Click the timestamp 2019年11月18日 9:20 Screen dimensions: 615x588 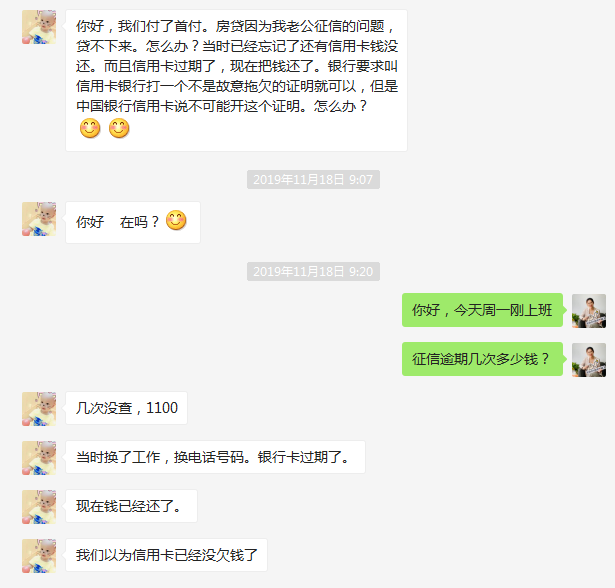click(x=313, y=271)
